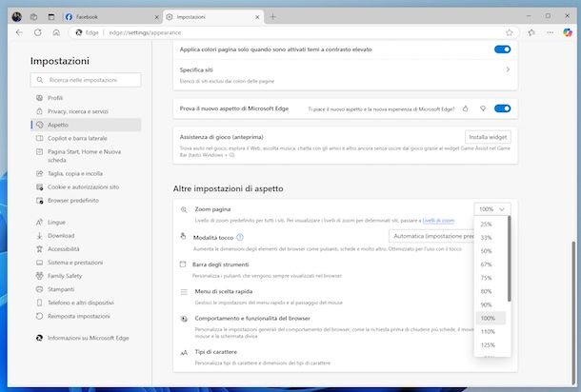Open Accessibilità settings section
This screenshot has width=581, height=392.
coord(86,248)
